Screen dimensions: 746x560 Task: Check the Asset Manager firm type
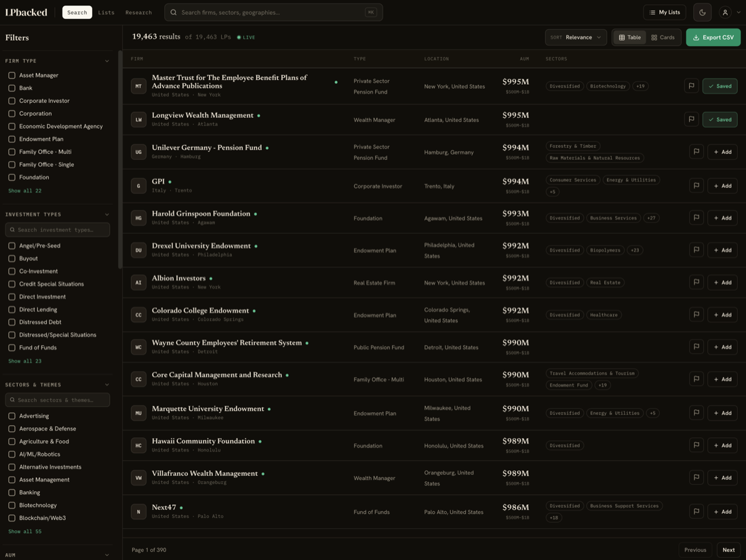pos(12,75)
